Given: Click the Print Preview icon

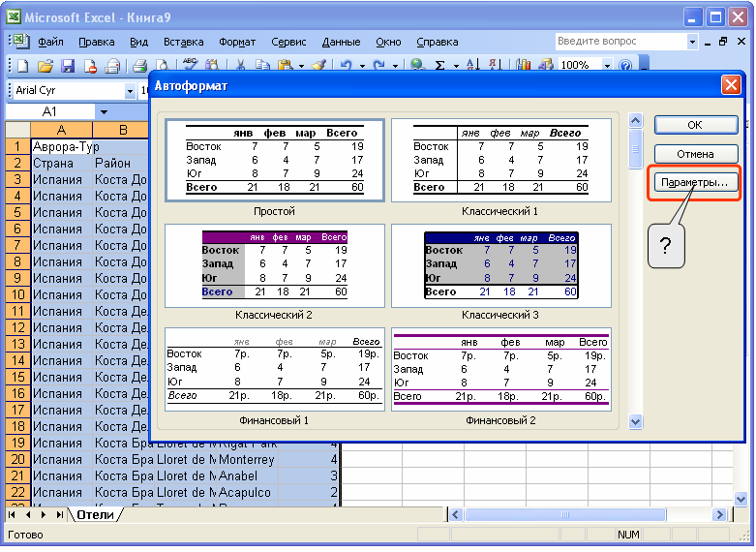Looking at the screenshot, I should coord(163,65).
